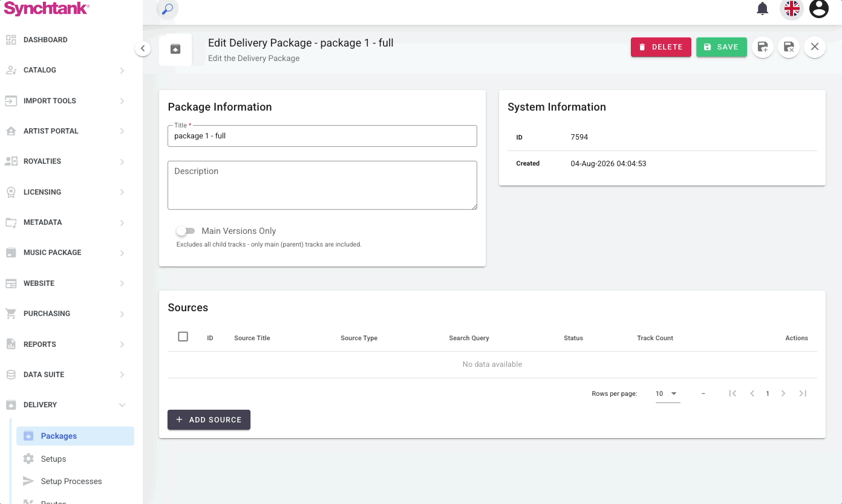Click the Royalties sidebar icon
The width and height of the screenshot is (842, 504).
point(11,161)
